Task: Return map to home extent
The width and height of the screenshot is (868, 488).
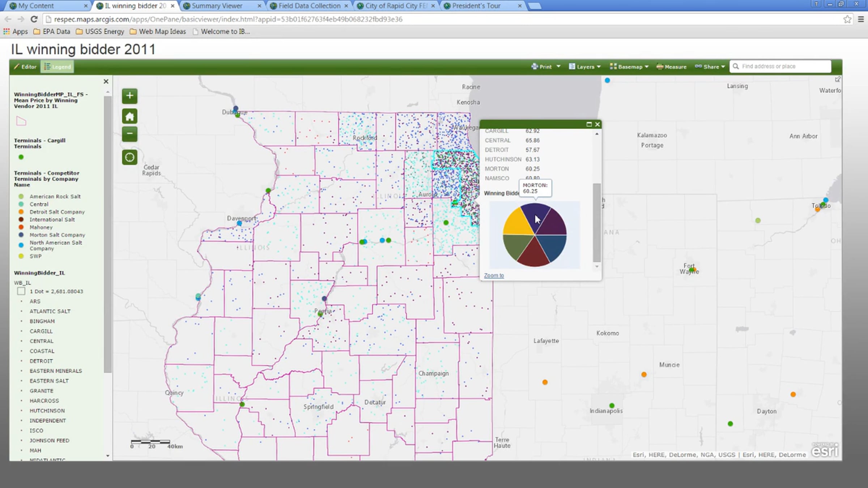Action: click(129, 116)
